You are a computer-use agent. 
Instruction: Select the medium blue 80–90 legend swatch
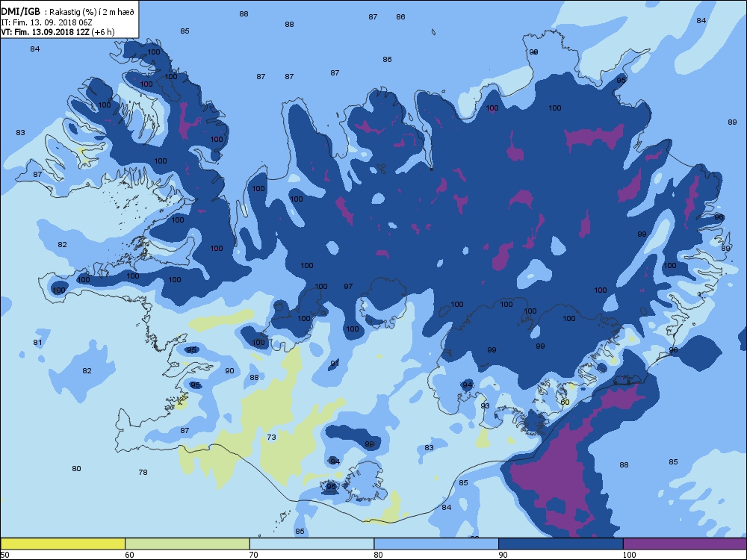(x=436, y=544)
